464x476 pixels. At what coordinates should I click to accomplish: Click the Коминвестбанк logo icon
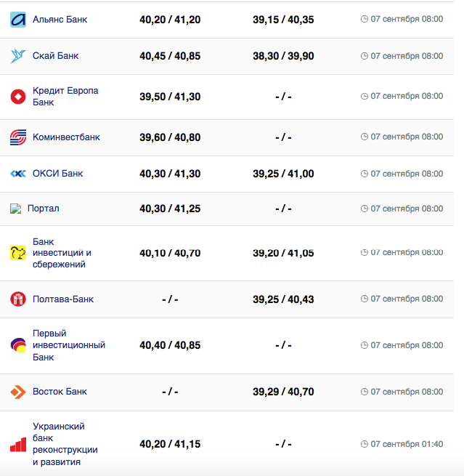(18, 137)
